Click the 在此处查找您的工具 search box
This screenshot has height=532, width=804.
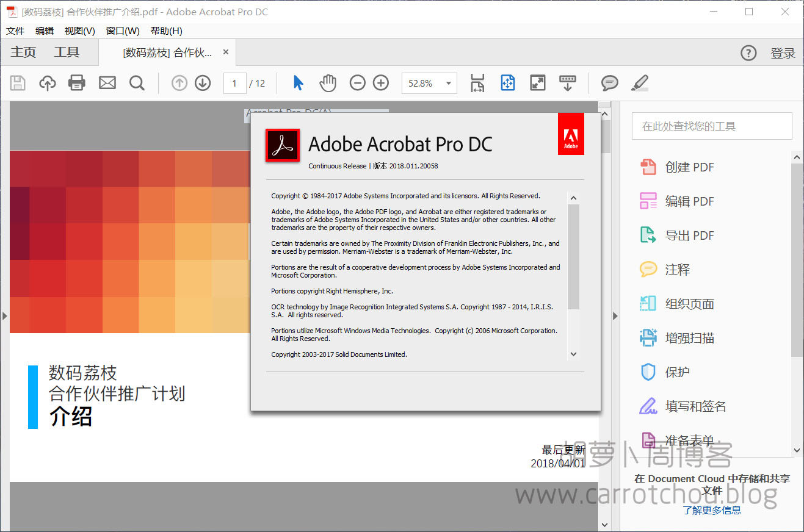(712, 126)
